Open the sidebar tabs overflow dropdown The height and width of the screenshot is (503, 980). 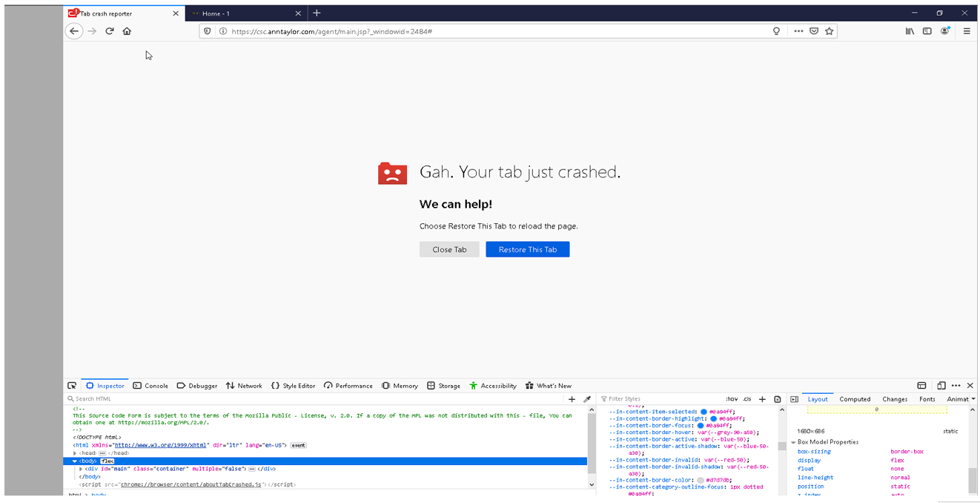pos(973,399)
